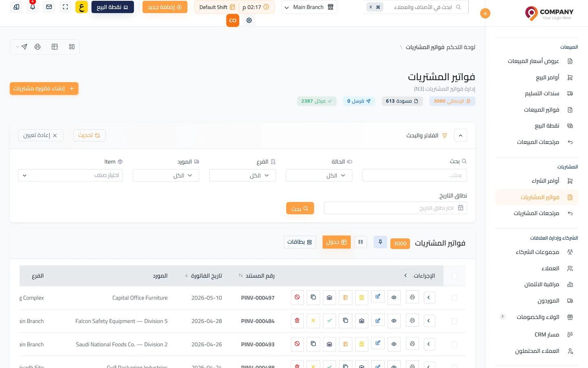Switch to the جدول table view

336,242
